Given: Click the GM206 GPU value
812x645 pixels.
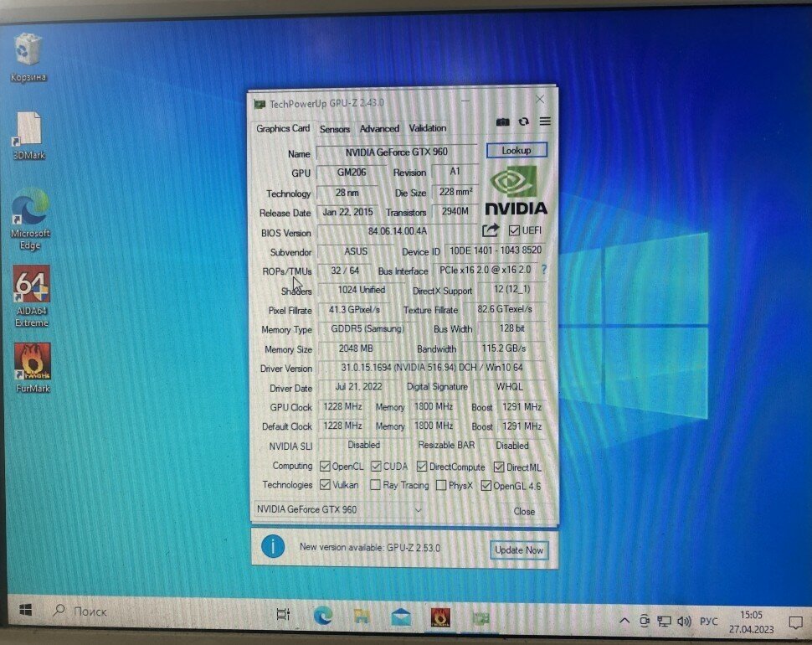Looking at the screenshot, I should point(351,172).
